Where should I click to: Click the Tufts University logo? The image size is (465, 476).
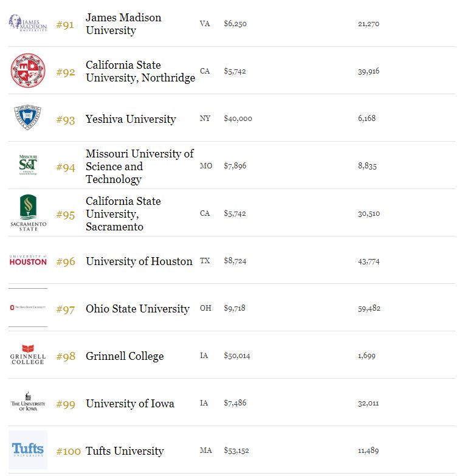(28, 450)
